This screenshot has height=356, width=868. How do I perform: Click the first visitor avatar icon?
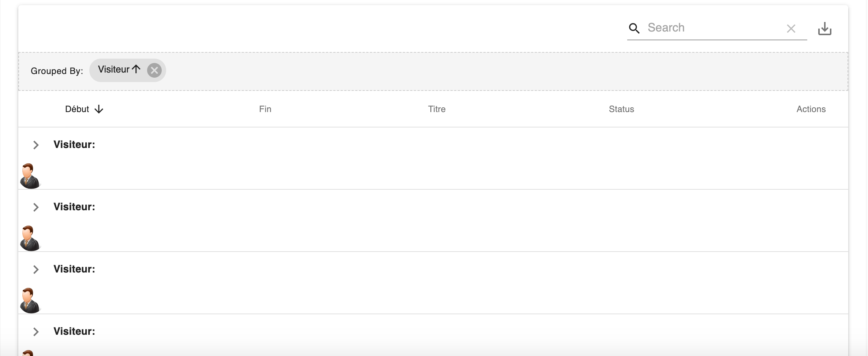(x=30, y=175)
